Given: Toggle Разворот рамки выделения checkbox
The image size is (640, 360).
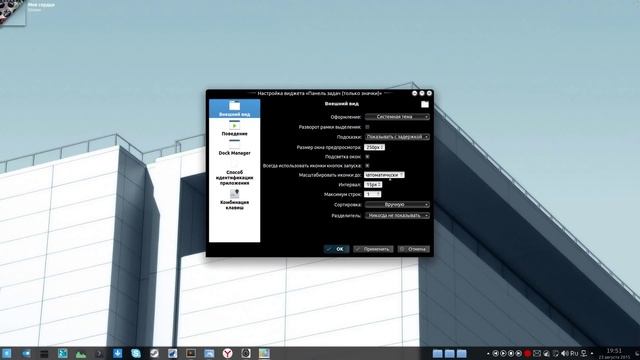Looking at the screenshot, I should [367, 127].
